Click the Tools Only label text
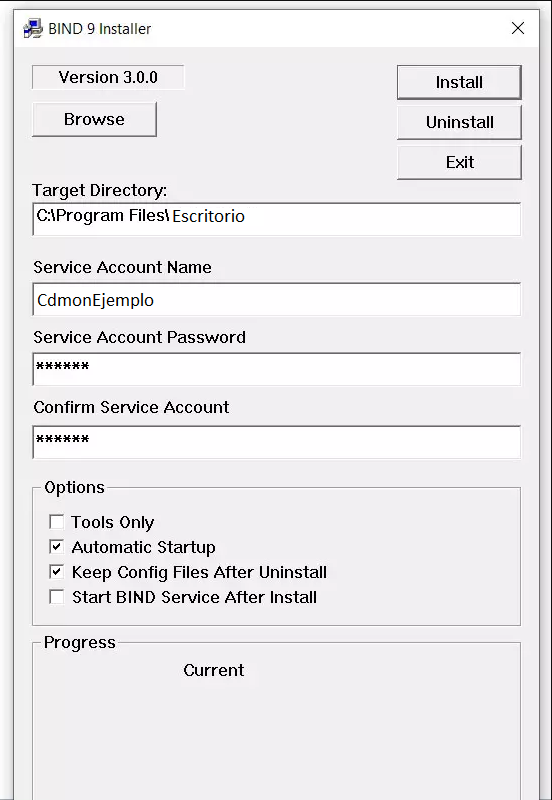Image resolution: width=552 pixels, height=800 pixels. 113,522
